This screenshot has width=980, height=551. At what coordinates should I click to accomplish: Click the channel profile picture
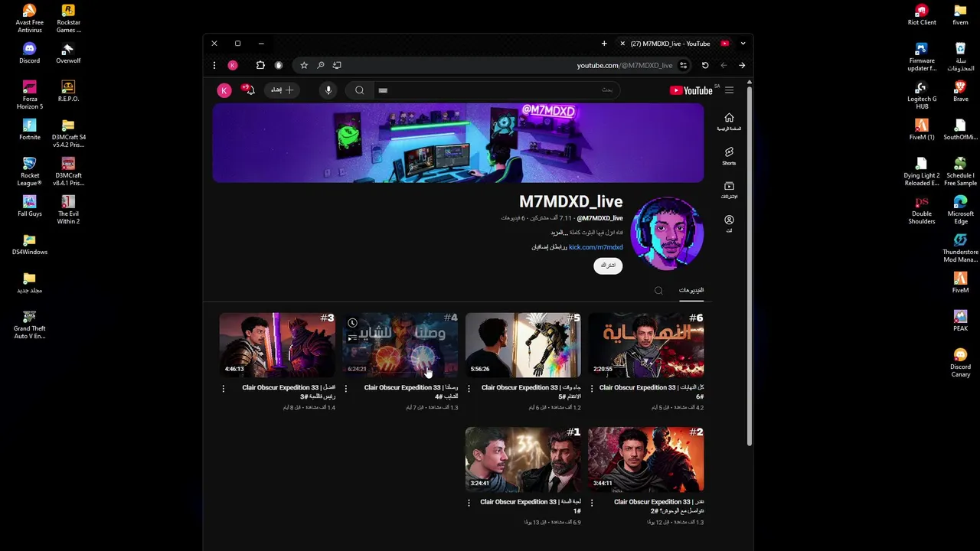[x=666, y=233]
